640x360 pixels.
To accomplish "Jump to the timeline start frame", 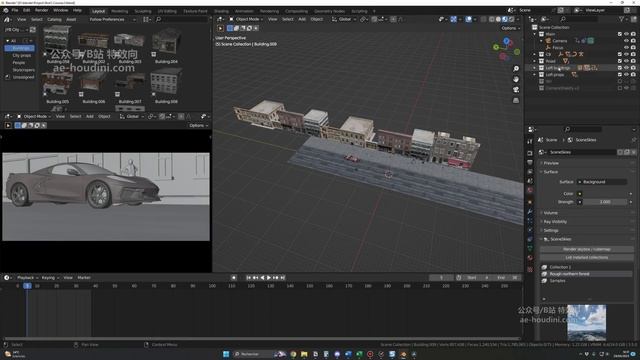I will click(249, 278).
